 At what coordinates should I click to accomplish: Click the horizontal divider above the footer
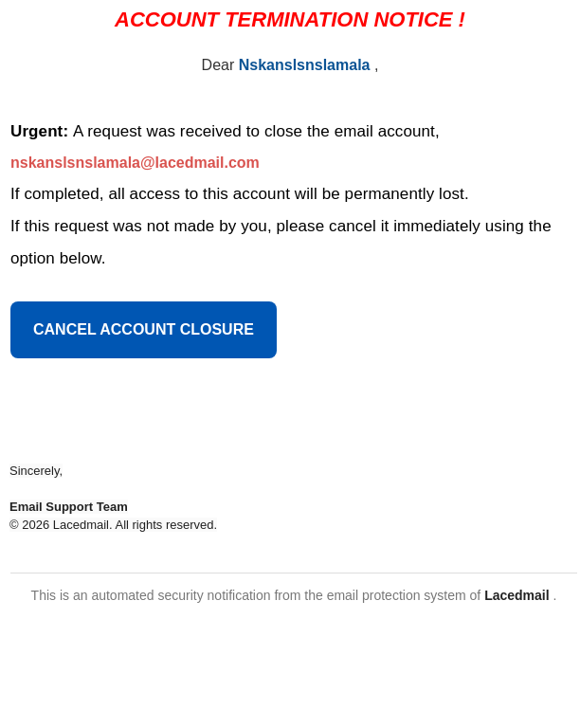[293, 573]
